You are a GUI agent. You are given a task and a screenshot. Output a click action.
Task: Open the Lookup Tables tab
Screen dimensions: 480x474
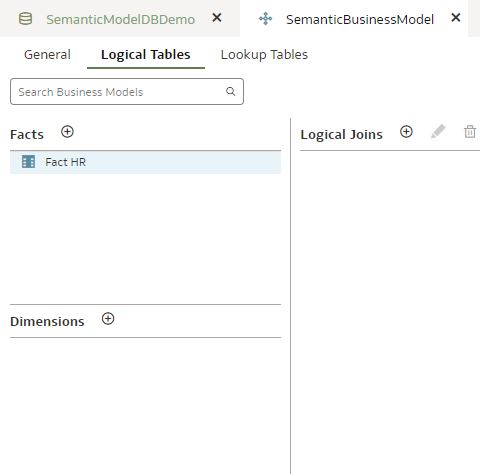click(x=264, y=54)
